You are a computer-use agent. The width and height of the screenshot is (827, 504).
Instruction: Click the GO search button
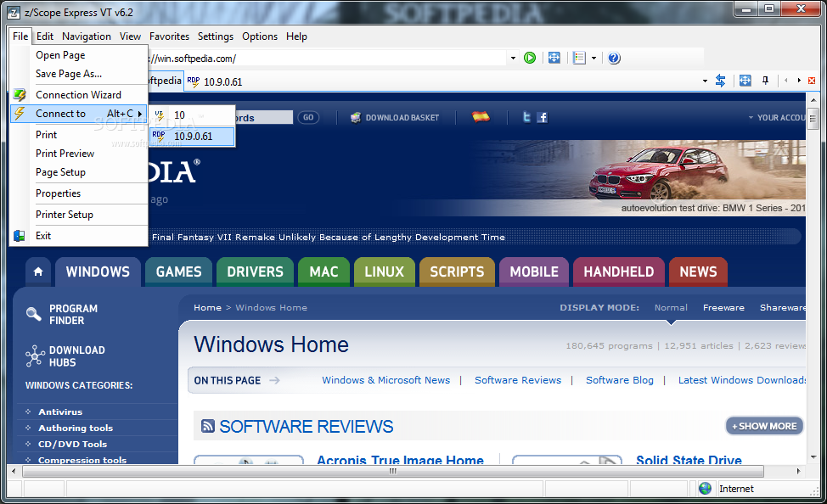[x=308, y=118]
